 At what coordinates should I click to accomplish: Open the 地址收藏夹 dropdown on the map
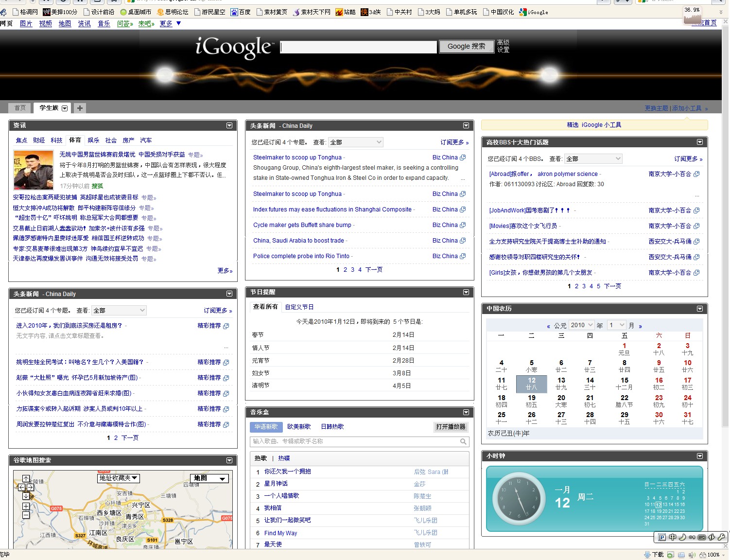(x=119, y=478)
